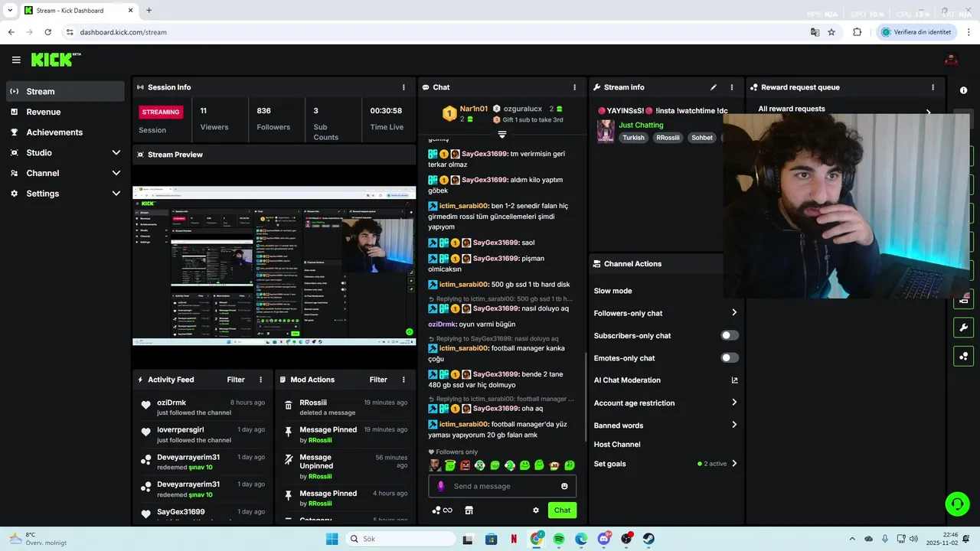Click the channel points icon in right rail

pos(963,357)
